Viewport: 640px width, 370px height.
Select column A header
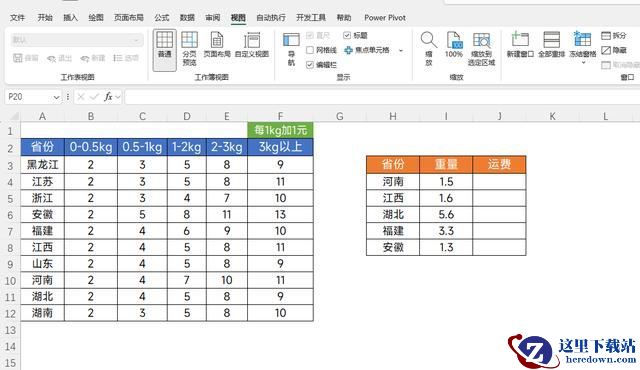coord(42,116)
